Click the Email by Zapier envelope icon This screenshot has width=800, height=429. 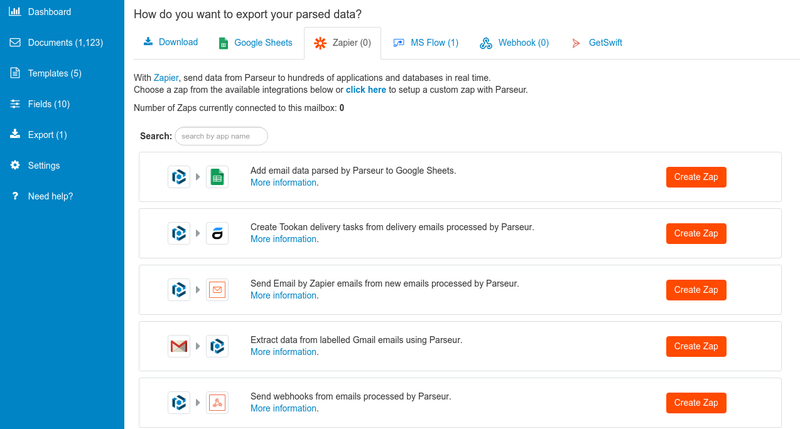point(218,290)
